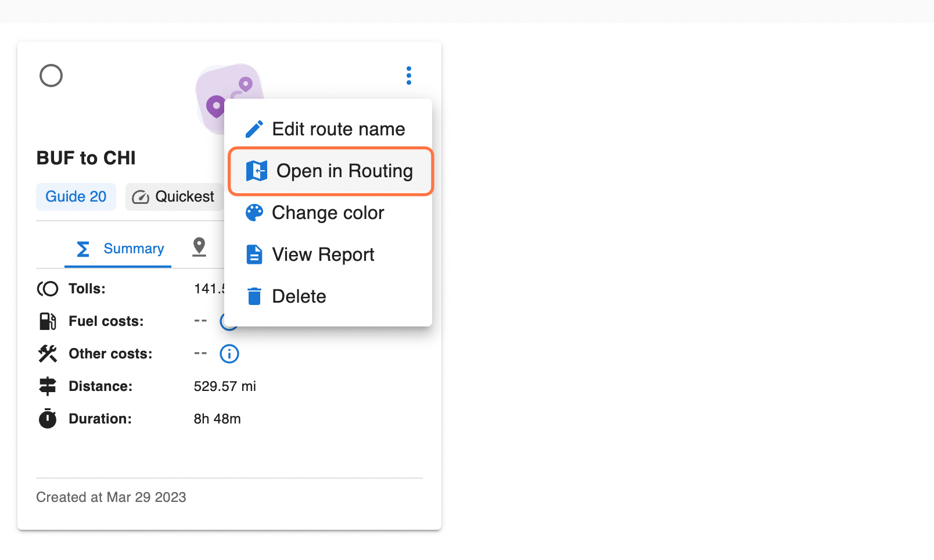Open the waypoints pin tab
This screenshot has width=934, height=560.
point(199,247)
